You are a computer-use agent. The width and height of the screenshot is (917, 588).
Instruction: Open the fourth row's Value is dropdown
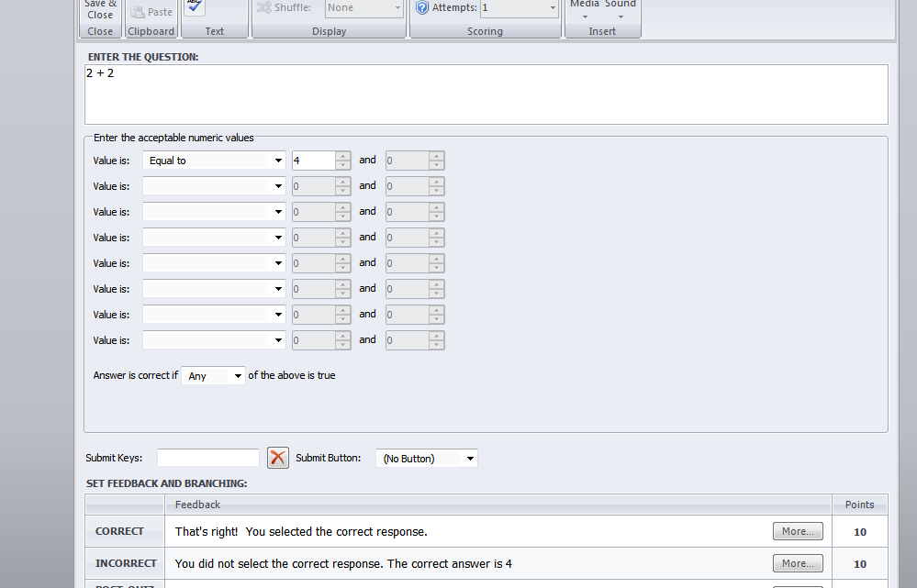(x=214, y=238)
